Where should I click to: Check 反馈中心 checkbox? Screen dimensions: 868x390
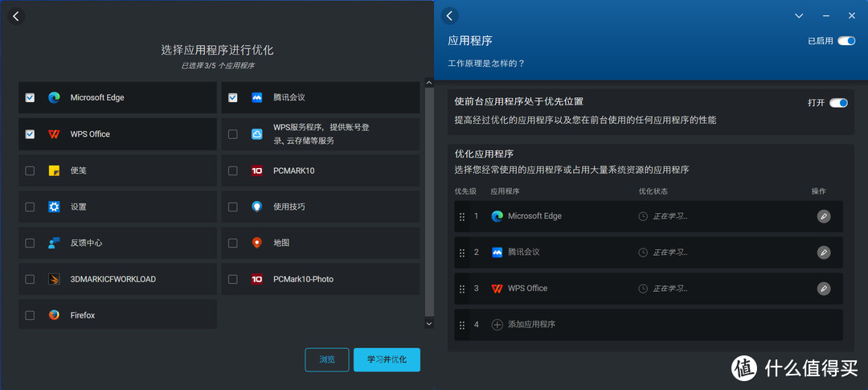click(30, 243)
